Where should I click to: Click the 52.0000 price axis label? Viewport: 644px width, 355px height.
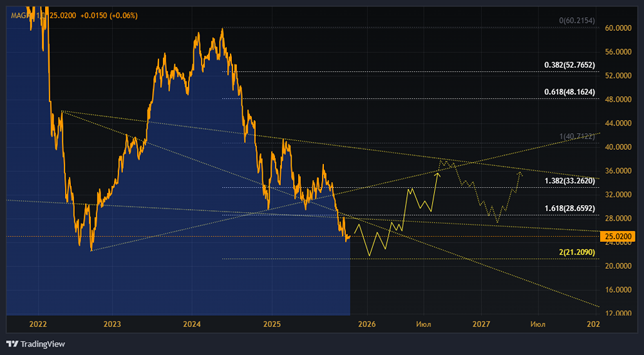tap(618, 75)
